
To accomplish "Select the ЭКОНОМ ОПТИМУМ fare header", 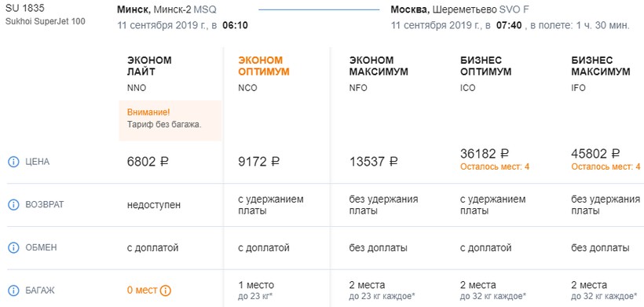I will (x=264, y=66).
